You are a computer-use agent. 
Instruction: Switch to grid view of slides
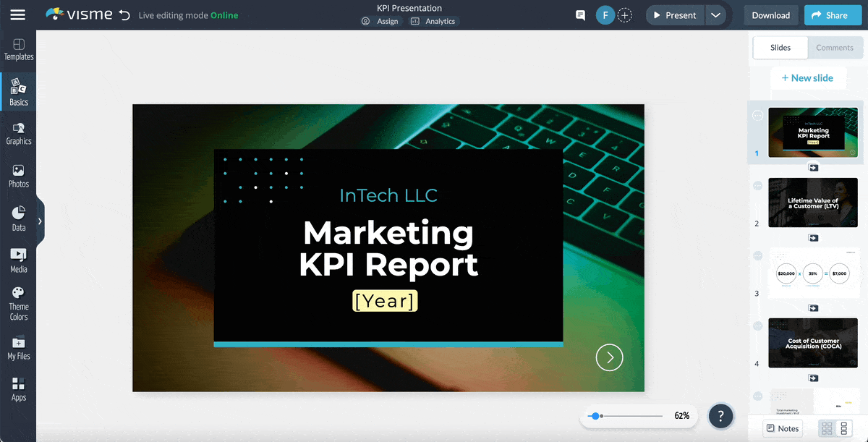pyautogui.click(x=827, y=429)
